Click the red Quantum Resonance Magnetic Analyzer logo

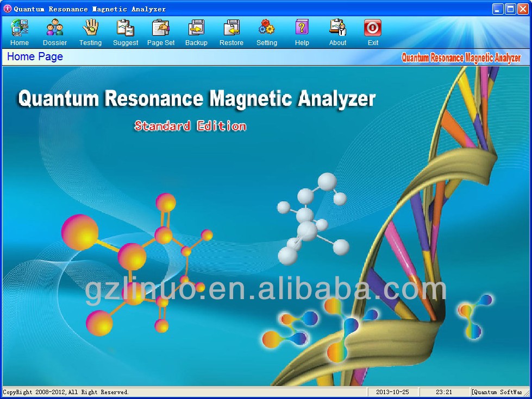(x=461, y=58)
